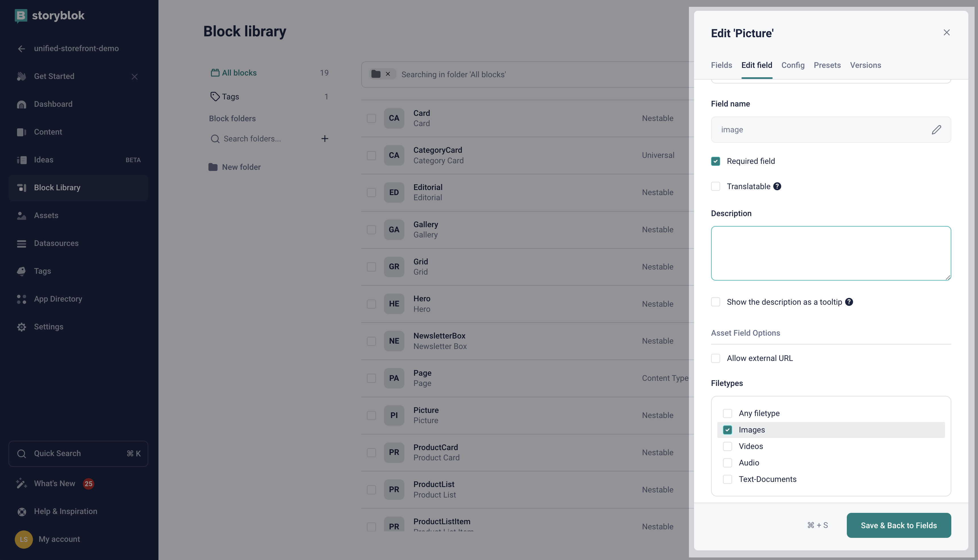The height and width of the screenshot is (560, 978).
Task: Click the Description text area
Action: [831, 253]
